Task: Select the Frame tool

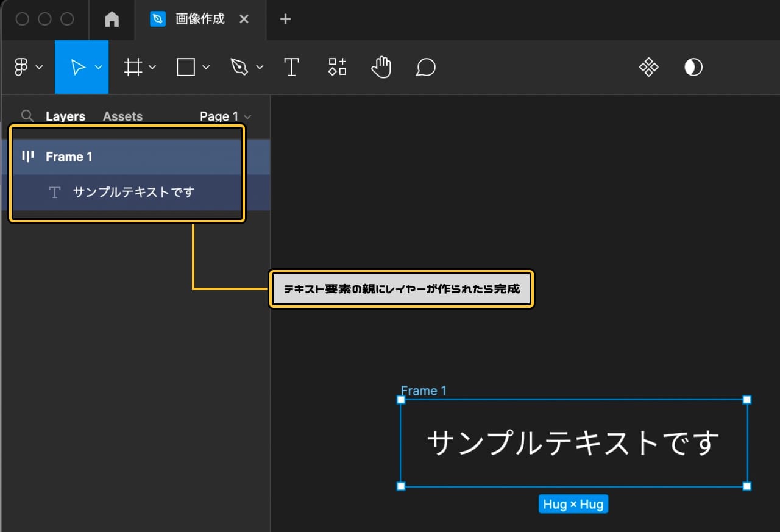Action: coord(132,67)
